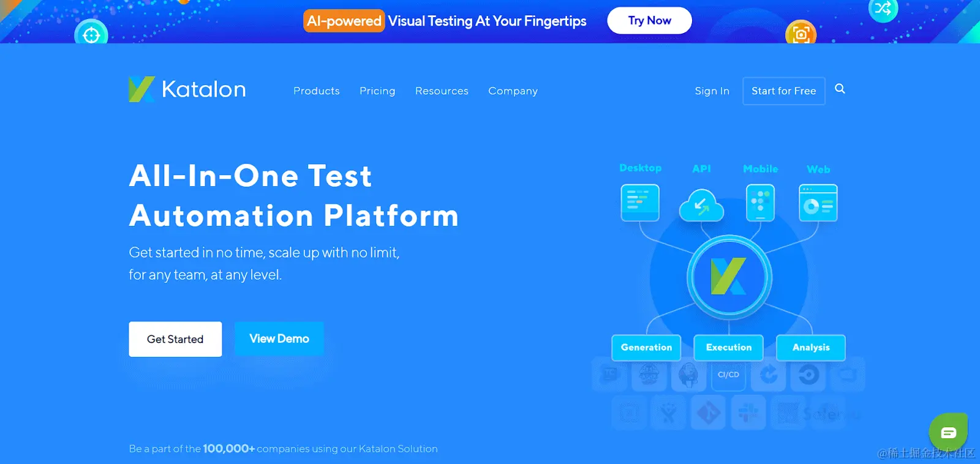Click the Katalon logo
This screenshot has width=980, height=464.
(187, 89)
